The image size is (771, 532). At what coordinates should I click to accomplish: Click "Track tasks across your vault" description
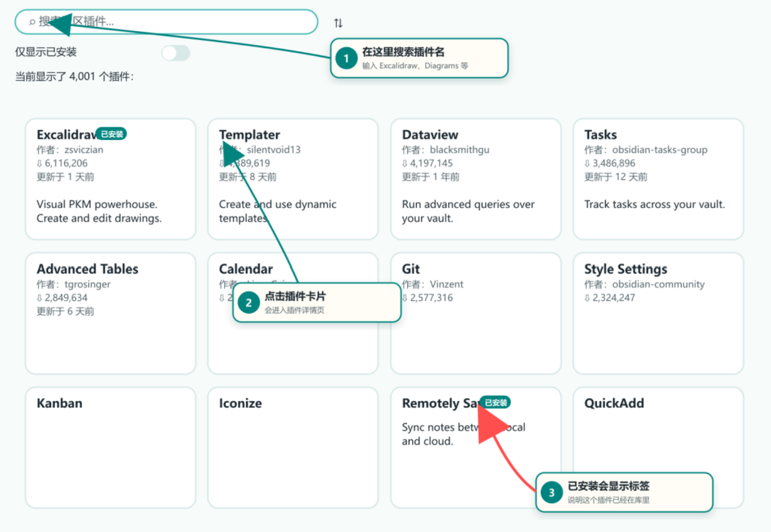tap(655, 204)
